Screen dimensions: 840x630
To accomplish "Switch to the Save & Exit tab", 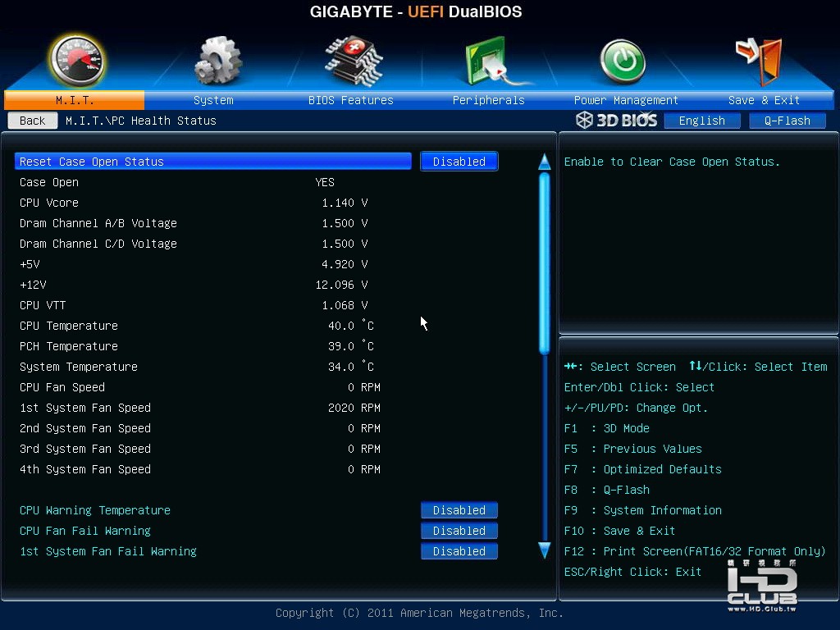I will coord(764,100).
